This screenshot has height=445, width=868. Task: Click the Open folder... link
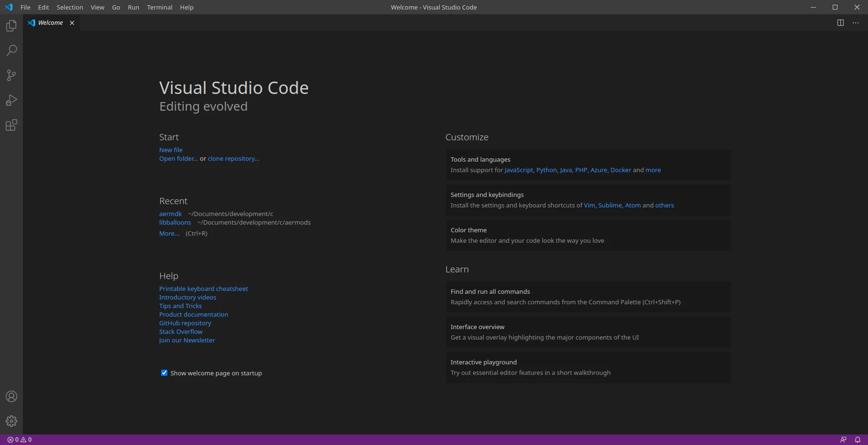178,158
